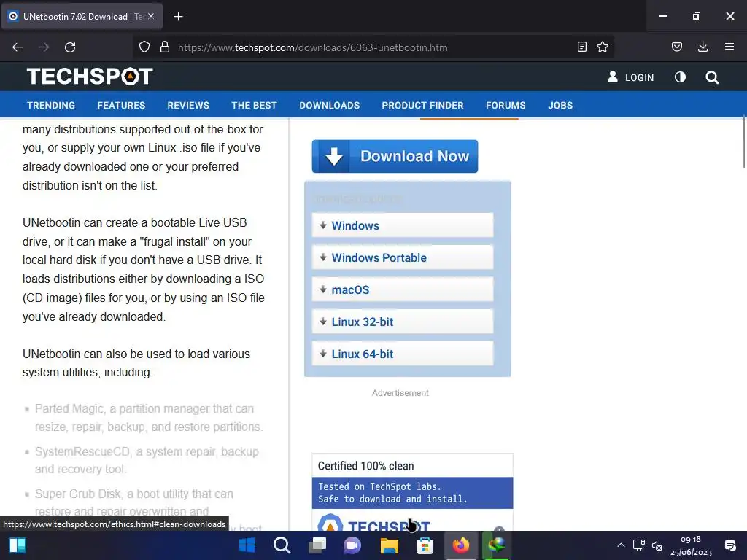The height and width of the screenshot is (560, 747).
Task: Open the PRODUCT FINDER menu
Action: [x=422, y=105]
